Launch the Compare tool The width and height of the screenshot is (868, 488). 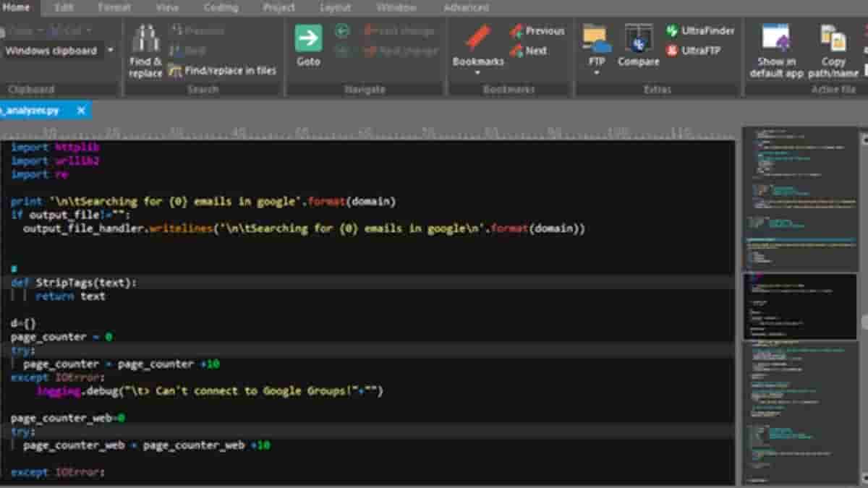coord(638,39)
